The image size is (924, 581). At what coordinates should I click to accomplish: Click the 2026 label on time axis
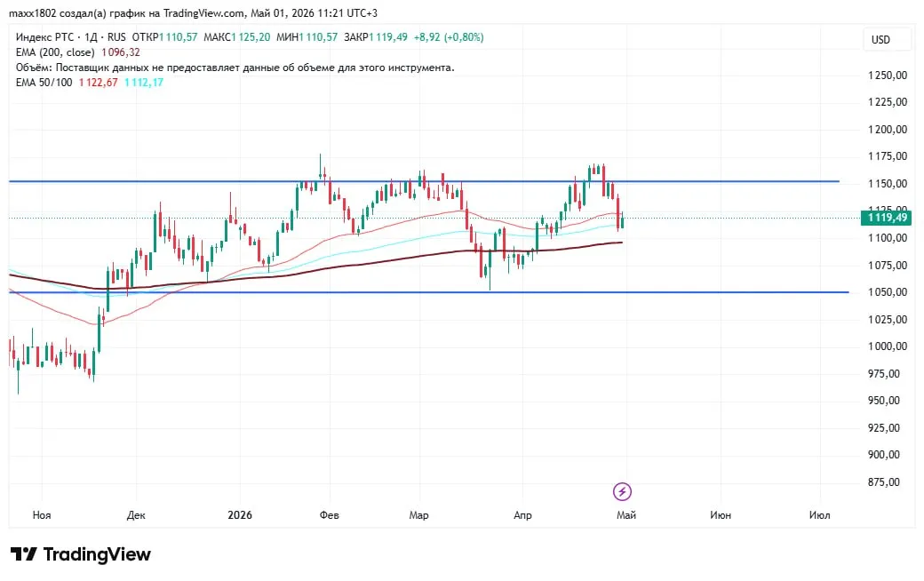[240, 515]
